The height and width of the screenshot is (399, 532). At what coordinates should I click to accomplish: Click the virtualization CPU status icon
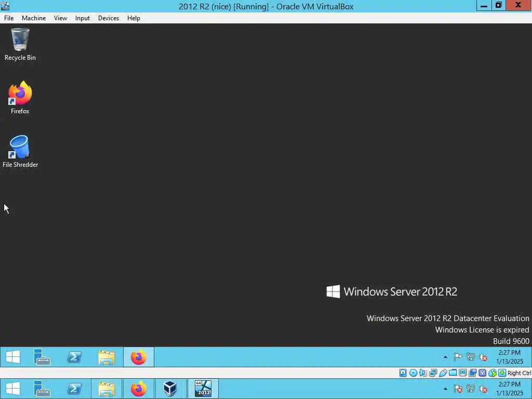[x=482, y=373]
